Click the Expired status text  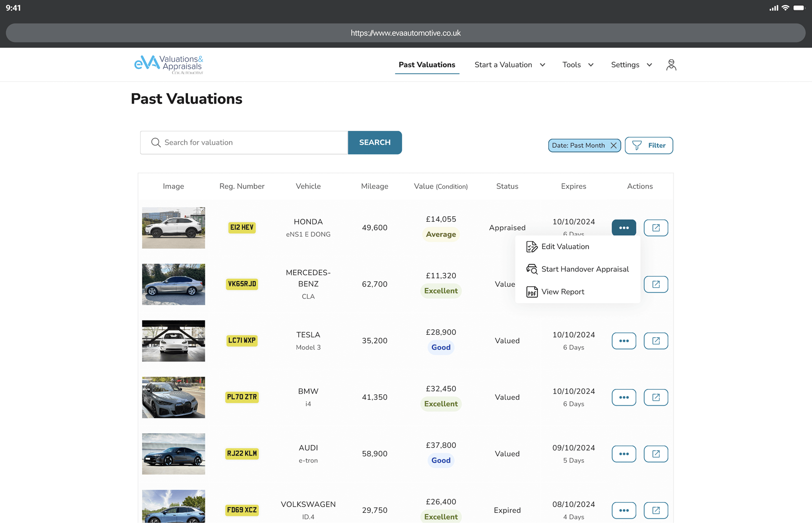pyautogui.click(x=507, y=510)
